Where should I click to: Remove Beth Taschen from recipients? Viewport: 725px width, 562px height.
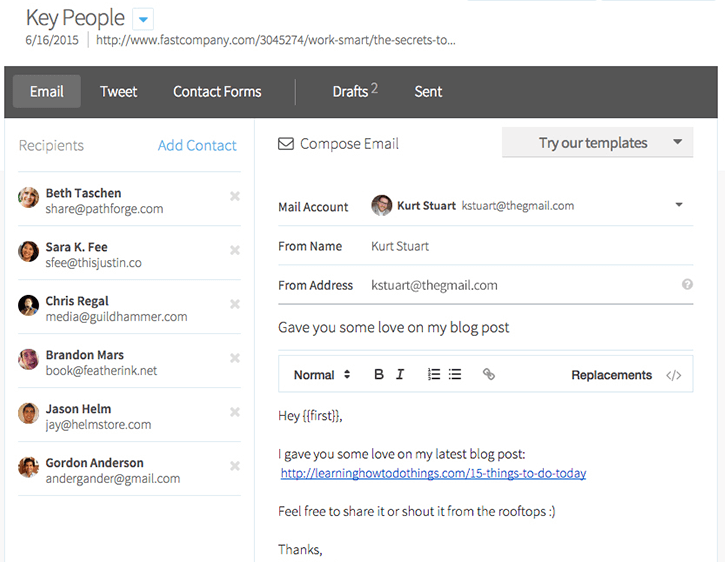coord(235,196)
